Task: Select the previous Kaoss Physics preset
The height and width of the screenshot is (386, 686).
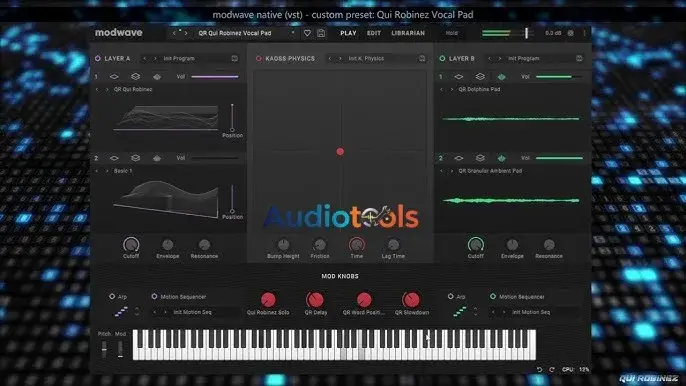Action: coord(330,58)
